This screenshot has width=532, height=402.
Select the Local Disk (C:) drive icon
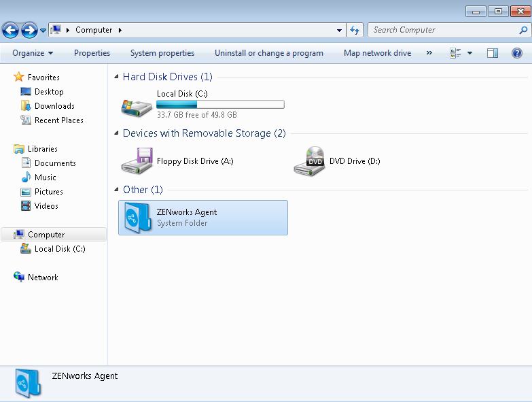click(x=137, y=108)
